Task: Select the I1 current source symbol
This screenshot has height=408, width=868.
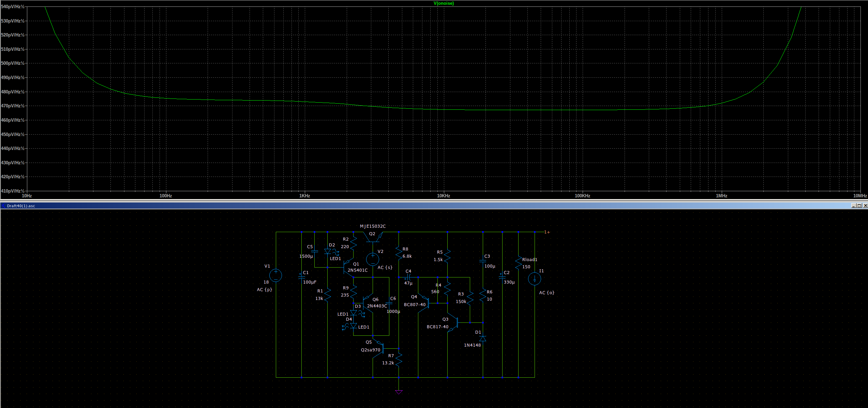Action: (x=534, y=279)
